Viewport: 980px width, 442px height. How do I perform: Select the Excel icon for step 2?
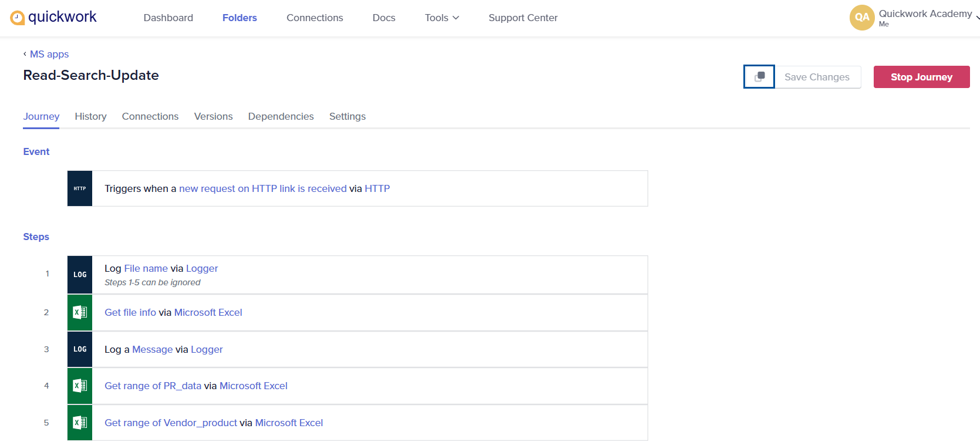80,313
